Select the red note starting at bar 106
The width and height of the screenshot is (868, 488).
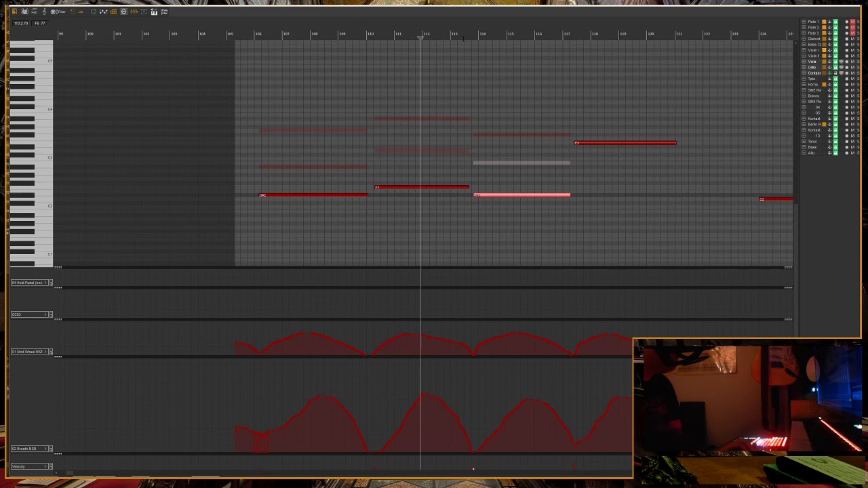coord(314,195)
